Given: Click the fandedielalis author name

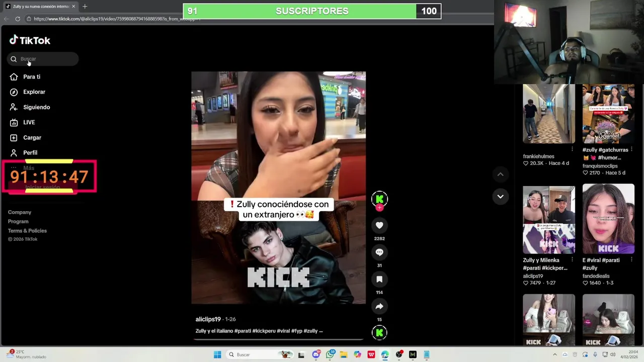Looking at the screenshot, I should pyautogui.click(x=599, y=276).
